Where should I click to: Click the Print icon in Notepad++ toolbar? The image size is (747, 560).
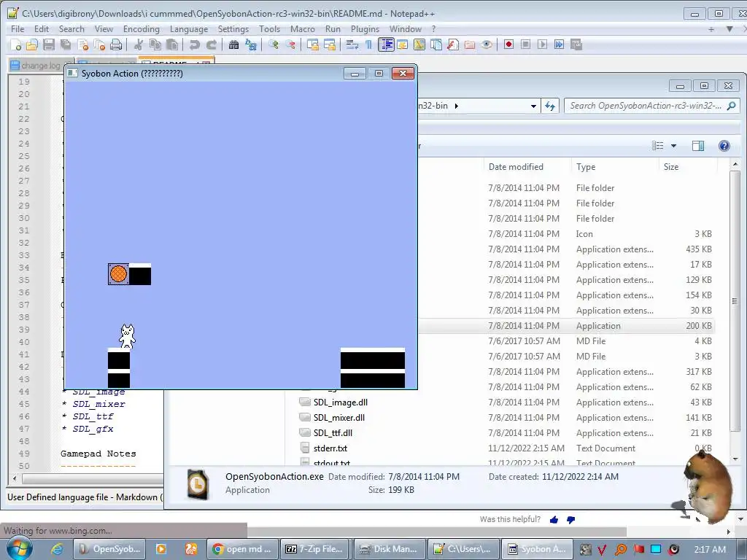point(116,44)
